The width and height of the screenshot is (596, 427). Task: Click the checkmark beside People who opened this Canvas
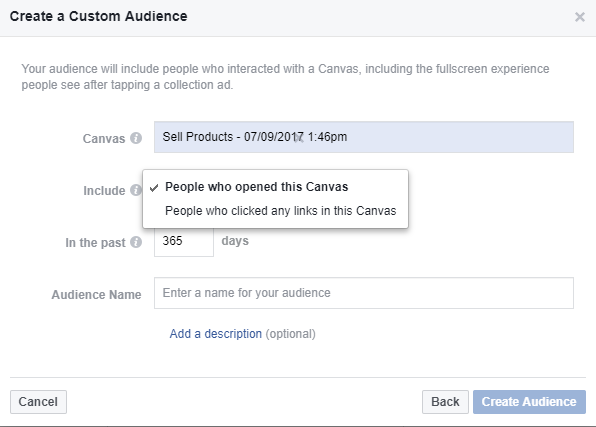tap(154, 188)
